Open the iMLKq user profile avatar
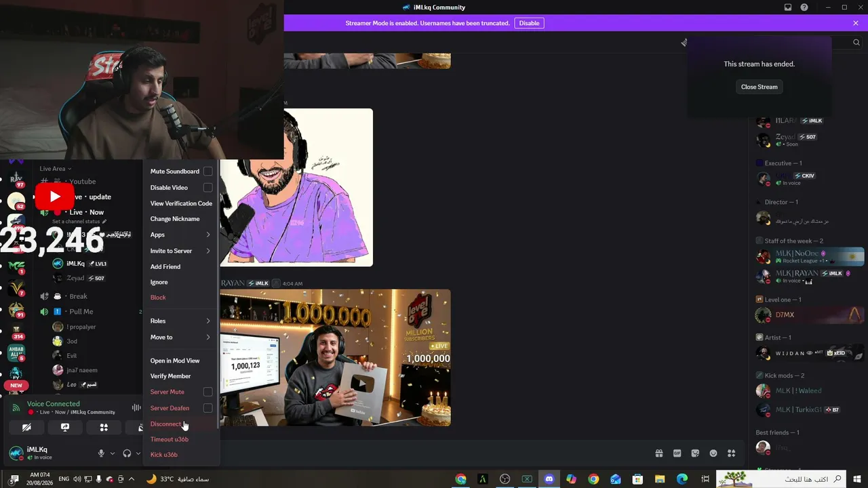This screenshot has height=488, width=868. [15, 453]
